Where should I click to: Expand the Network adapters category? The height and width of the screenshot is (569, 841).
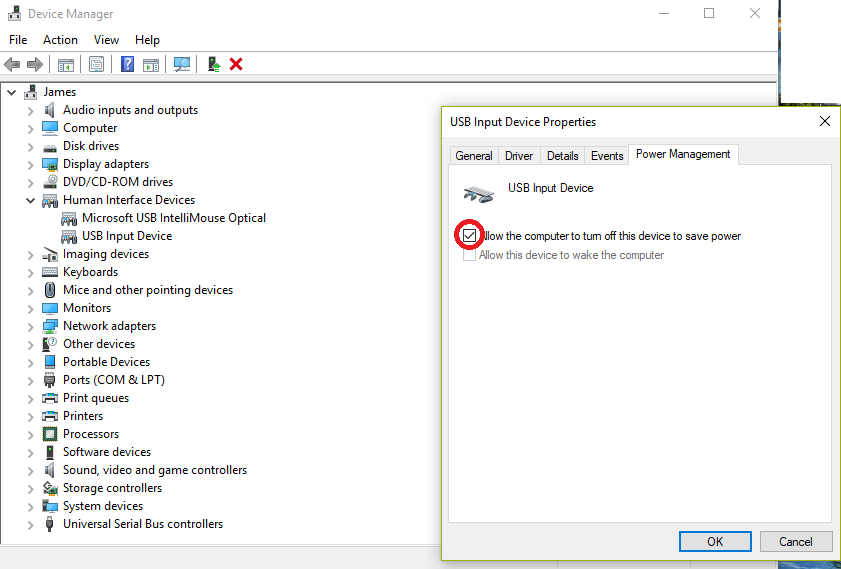30,326
